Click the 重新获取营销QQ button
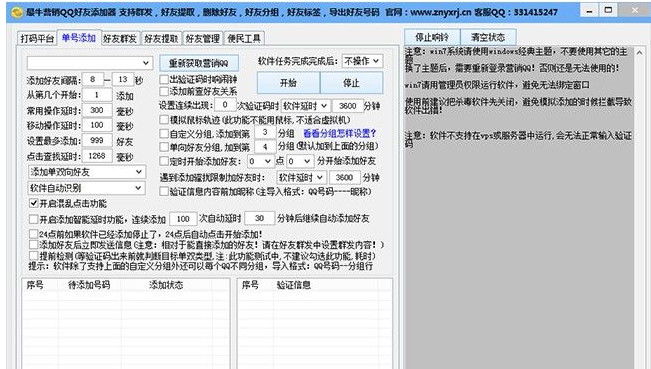 [x=199, y=63]
